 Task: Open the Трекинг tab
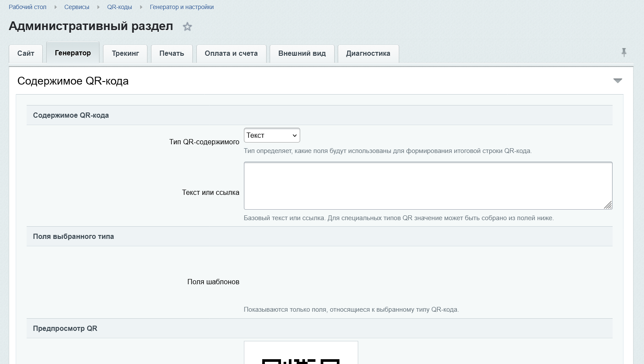[x=125, y=54]
